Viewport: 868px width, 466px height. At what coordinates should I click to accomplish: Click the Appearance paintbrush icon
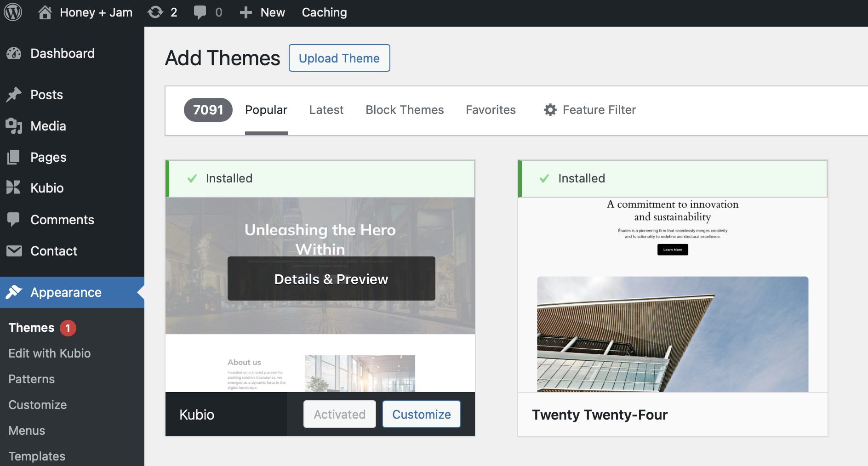coord(14,292)
